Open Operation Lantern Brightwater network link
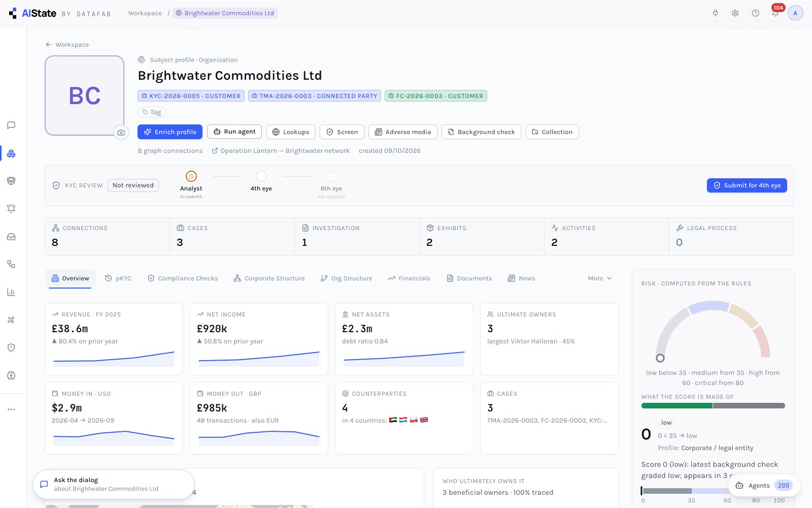Screen dimensions: 812x508 [x=281, y=151]
